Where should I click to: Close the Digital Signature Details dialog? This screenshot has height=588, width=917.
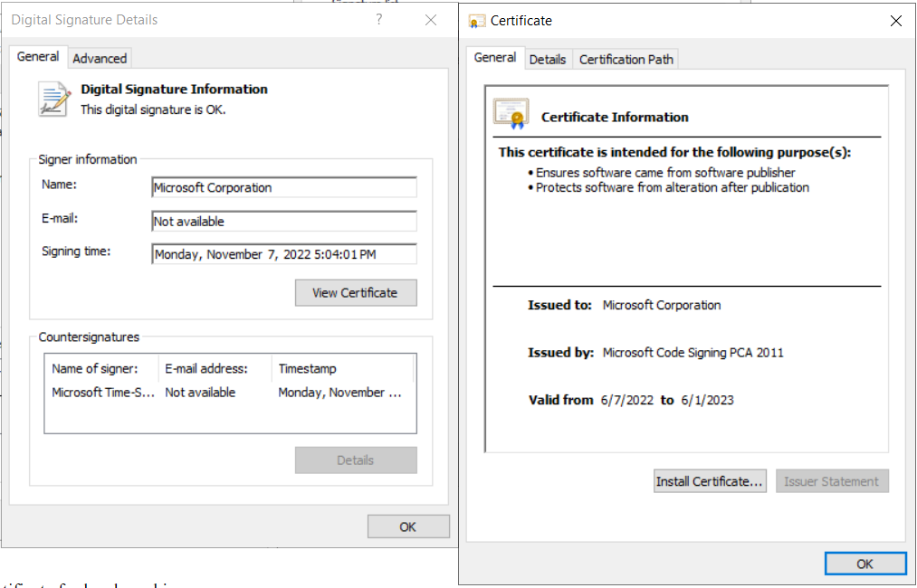pyautogui.click(x=431, y=20)
